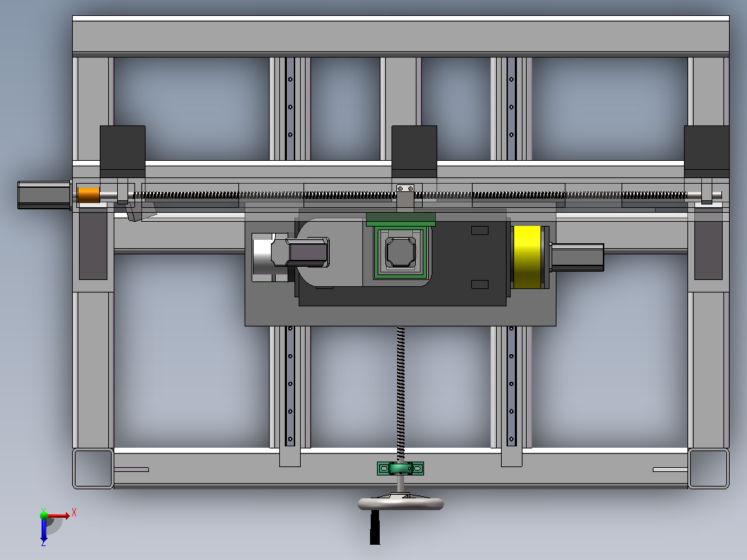
Task: Select the lower rectangular slot on black body
Action: (x=480, y=285)
